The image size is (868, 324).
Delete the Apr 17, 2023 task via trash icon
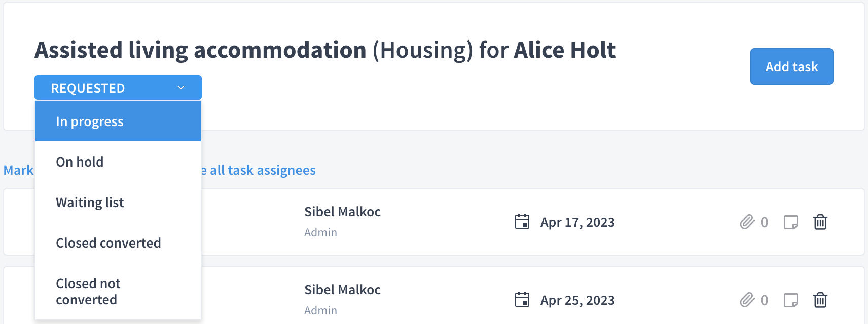(820, 222)
